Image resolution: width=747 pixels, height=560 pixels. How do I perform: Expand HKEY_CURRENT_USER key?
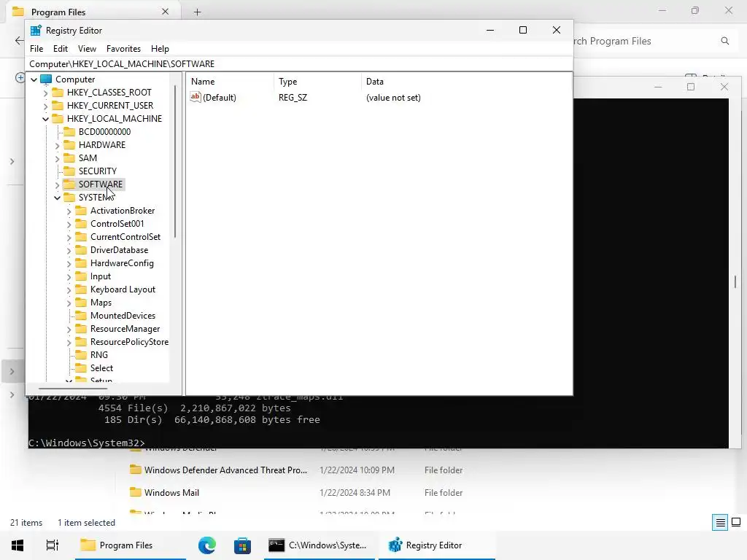click(x=46, y=106)
